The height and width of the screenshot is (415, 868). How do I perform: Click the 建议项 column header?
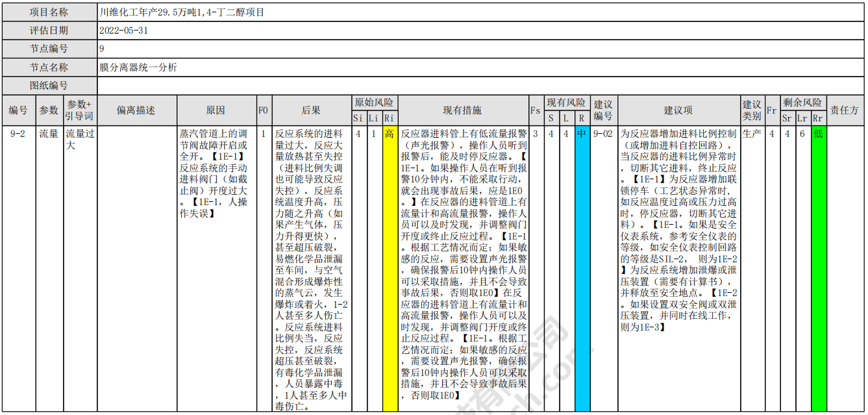(x=678, y=110)
